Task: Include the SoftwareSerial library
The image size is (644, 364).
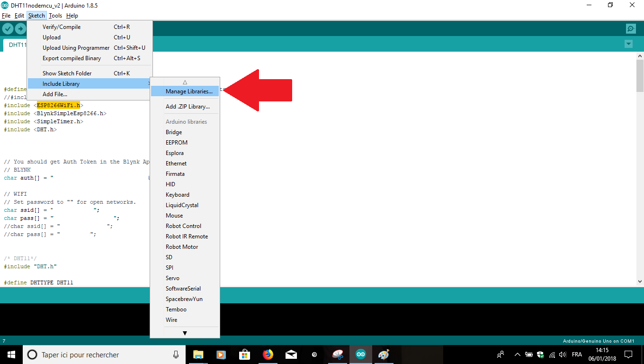Action: coord(185,289)
